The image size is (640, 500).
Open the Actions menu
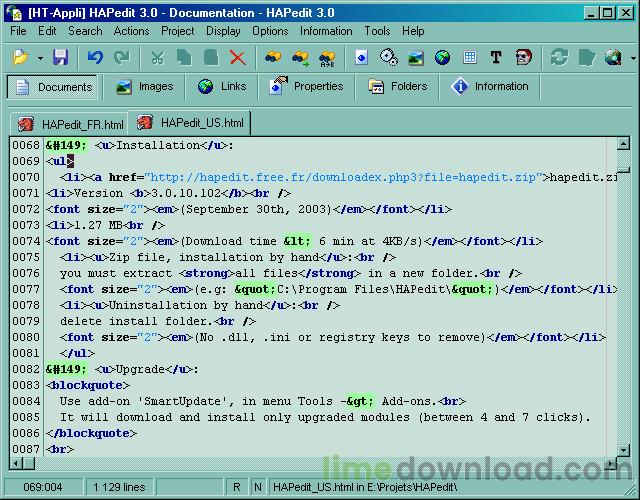131,31
